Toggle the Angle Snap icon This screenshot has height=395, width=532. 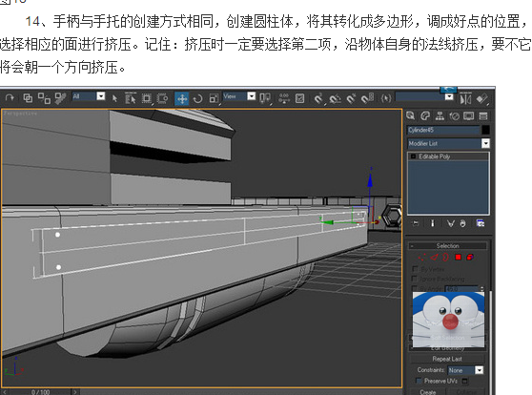[335, 99]
